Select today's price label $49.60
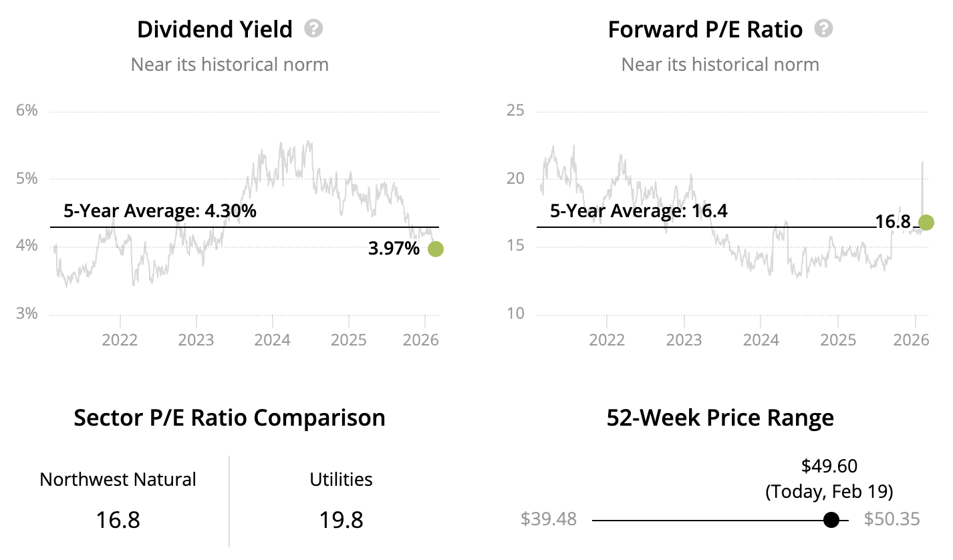Screen dimensions: 953x560 tap(829, 466)
